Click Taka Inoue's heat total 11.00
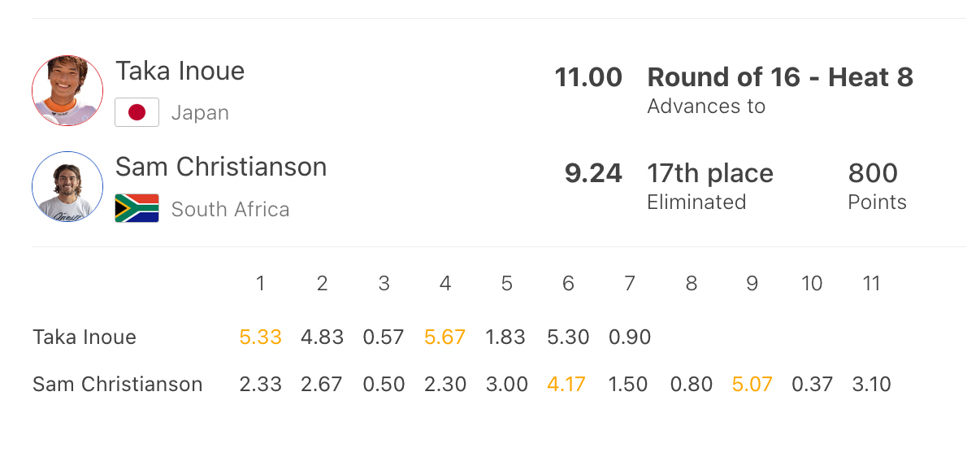The height and width of the screenshot is (457, 980). (x=588, y=77)
